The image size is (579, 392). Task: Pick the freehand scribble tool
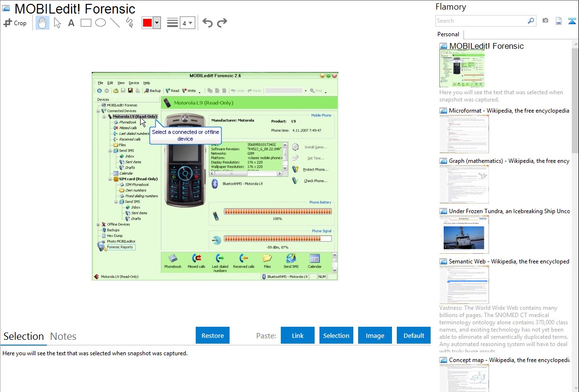pyautogui.click(x=129, y=23)
